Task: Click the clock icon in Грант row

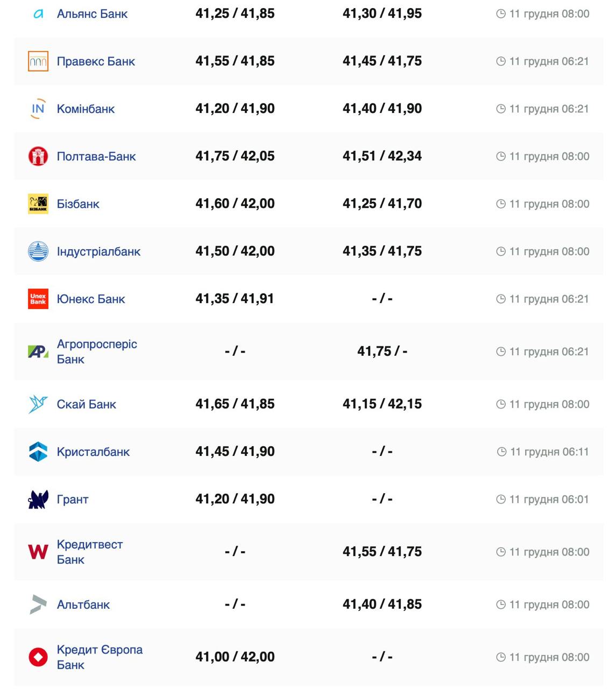Action: [501, 500]
